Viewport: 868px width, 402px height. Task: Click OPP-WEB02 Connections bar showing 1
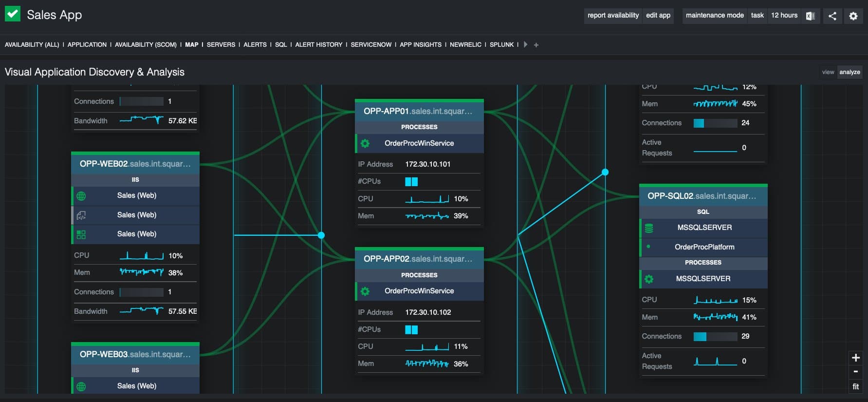pos(142,292)
